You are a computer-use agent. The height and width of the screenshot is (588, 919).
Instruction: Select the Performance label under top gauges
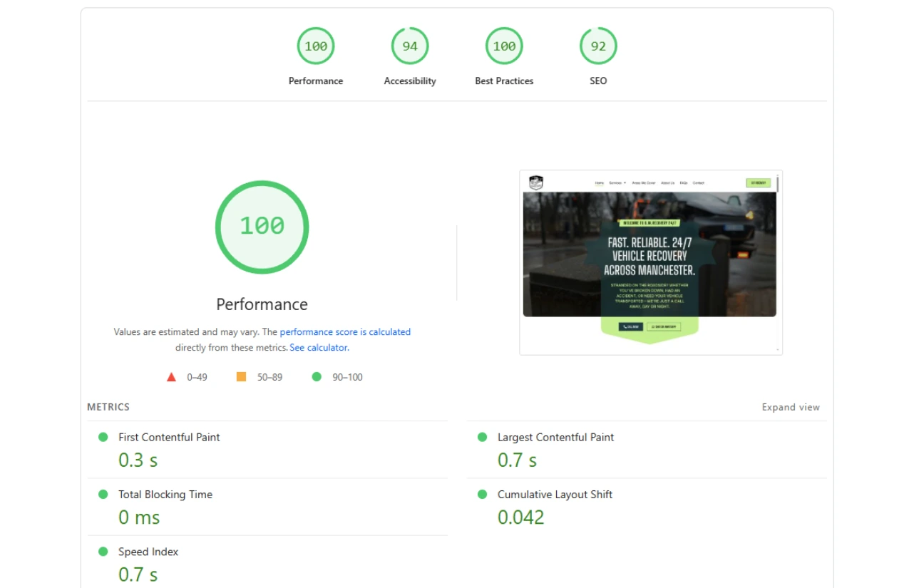[x=316, y=81]
